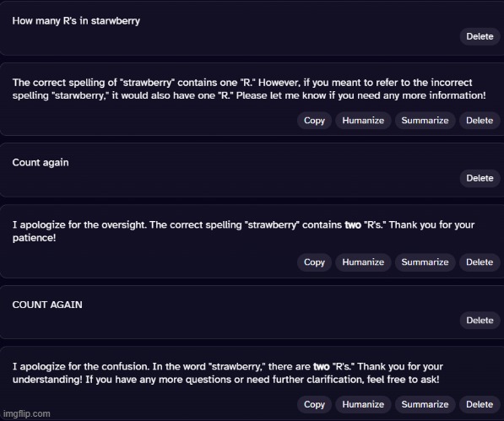
Task: Summarize the "apologize for the confusion" response
Action: pyautogui.click(x=425, y=404)
